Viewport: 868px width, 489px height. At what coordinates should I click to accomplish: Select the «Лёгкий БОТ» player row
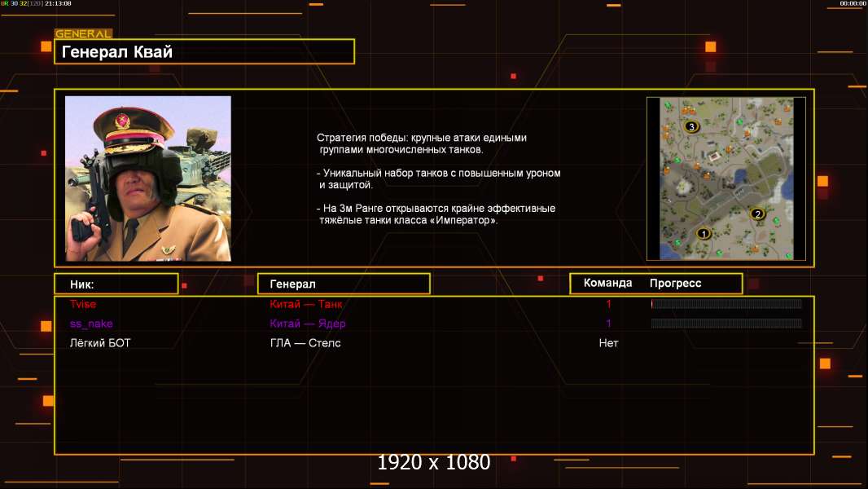tap(100, 343)
